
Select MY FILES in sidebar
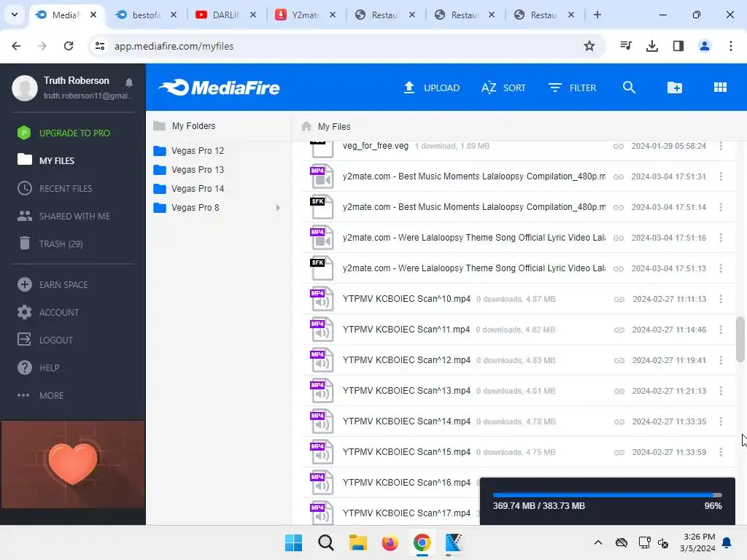coord(46,160)
